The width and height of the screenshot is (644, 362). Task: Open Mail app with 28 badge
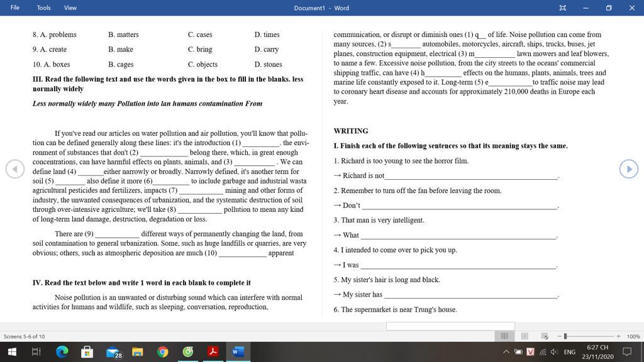[x=113, y=352]
